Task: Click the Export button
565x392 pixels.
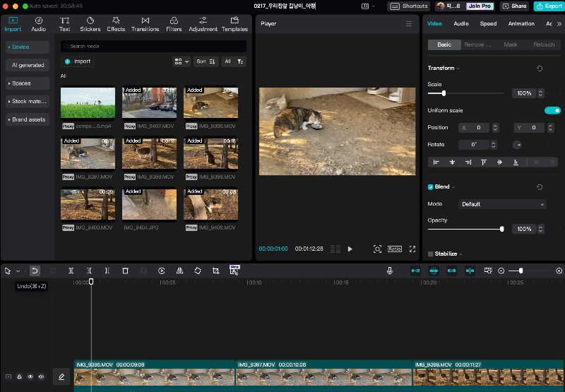Action: point(549,6)
